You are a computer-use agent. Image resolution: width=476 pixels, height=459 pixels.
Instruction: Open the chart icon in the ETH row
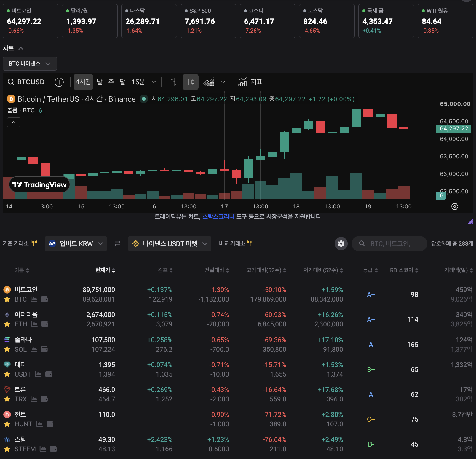click(x=34, y=324)
